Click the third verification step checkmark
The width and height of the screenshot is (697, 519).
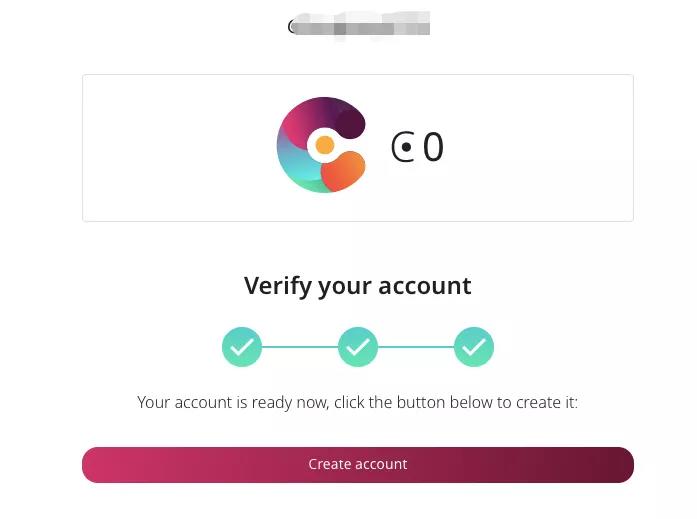click(x=474, y=347)
